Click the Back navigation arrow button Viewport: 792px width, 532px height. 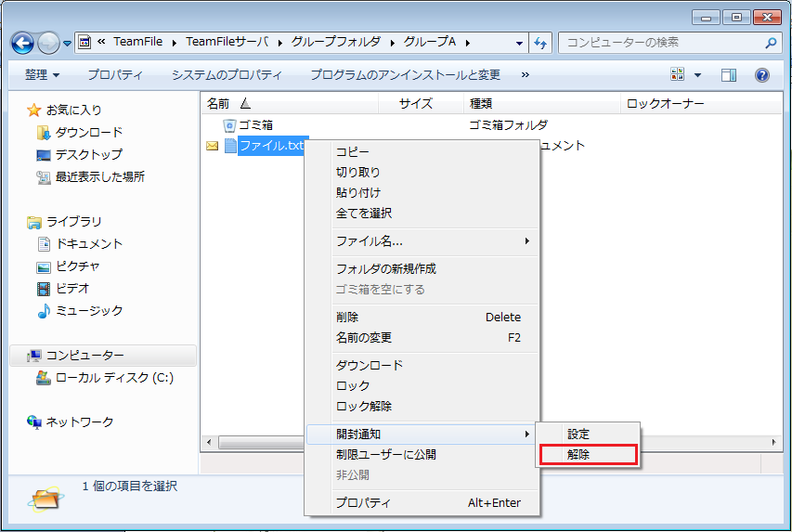23,43
